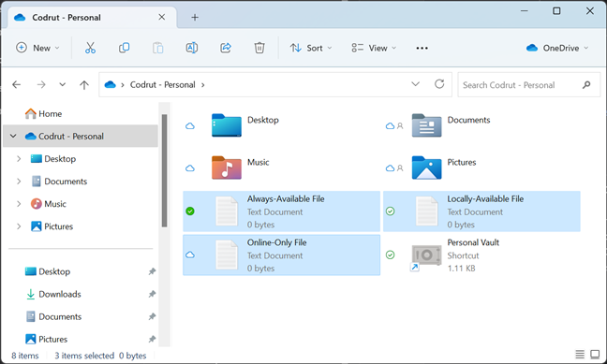607x364 pixels.
Task: Click the Delete trash can icon
Action: coord(259,48)
